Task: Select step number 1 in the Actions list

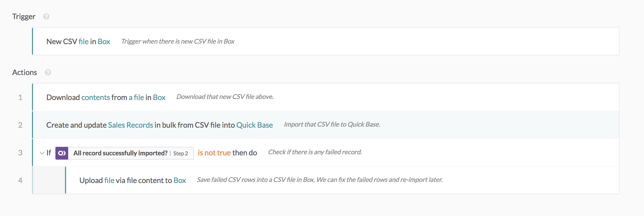Action: 20,97
